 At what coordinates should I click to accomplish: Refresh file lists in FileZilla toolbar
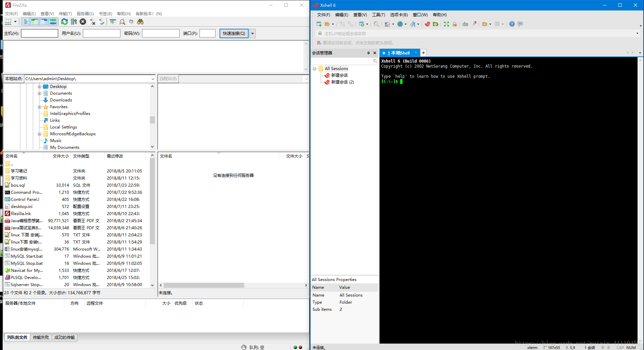[64, 22]
